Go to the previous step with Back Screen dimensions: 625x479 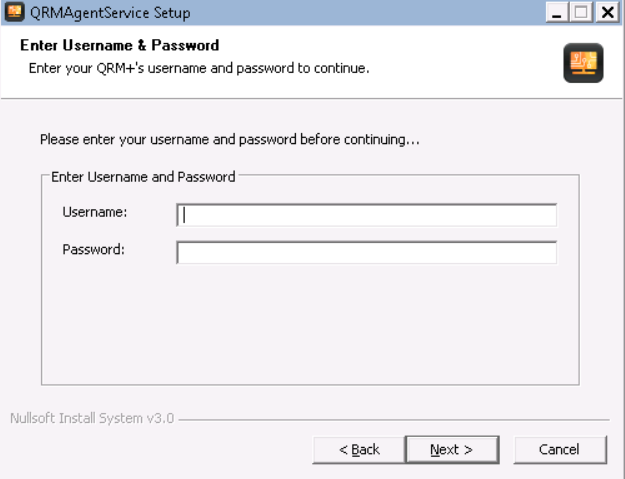pos(360,450)
